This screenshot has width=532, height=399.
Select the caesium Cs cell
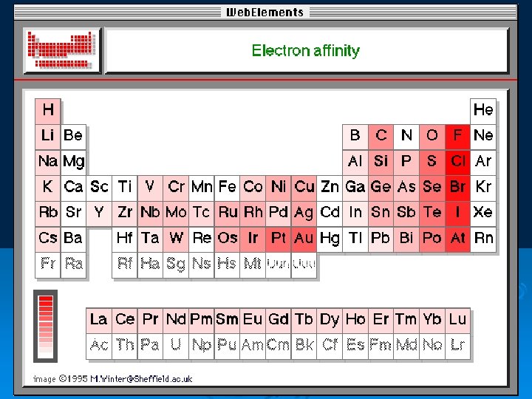point(48,239)
